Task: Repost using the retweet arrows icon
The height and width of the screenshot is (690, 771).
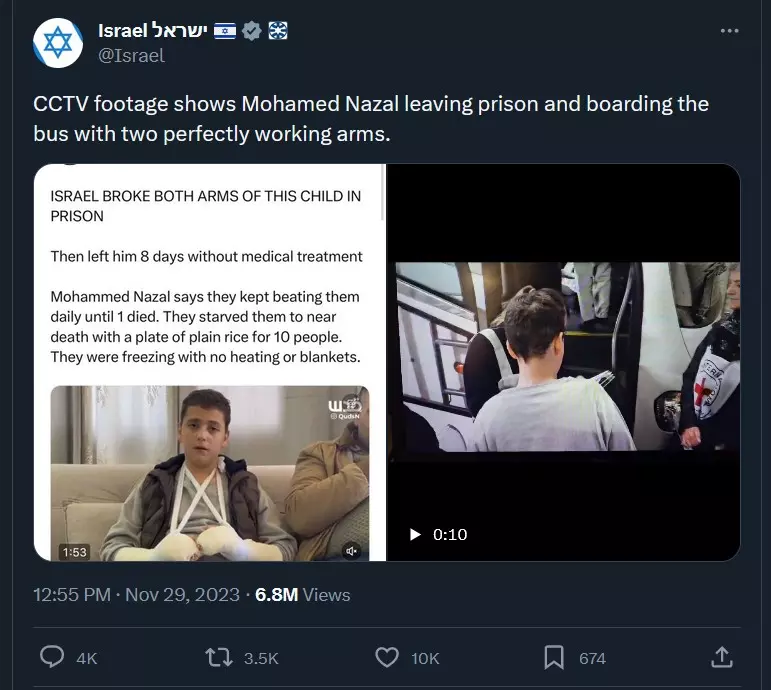Action: click(x=219, y=658)
